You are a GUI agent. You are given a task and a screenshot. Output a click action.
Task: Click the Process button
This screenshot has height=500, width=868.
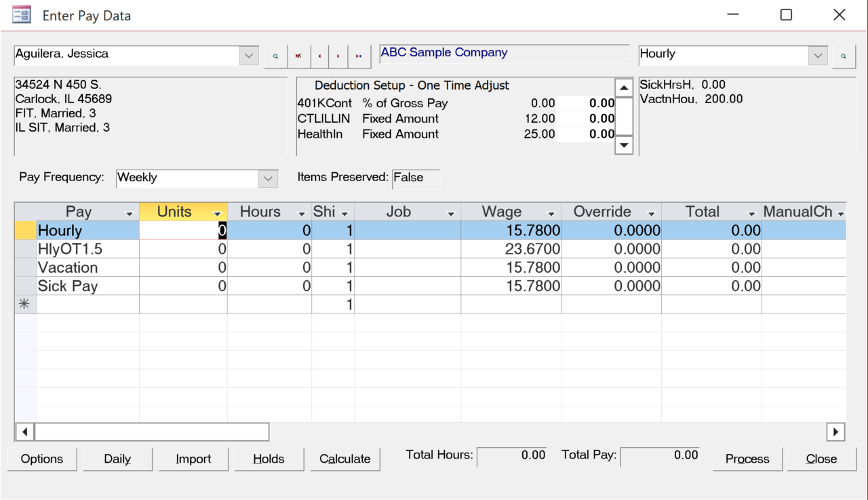point(747,459)
